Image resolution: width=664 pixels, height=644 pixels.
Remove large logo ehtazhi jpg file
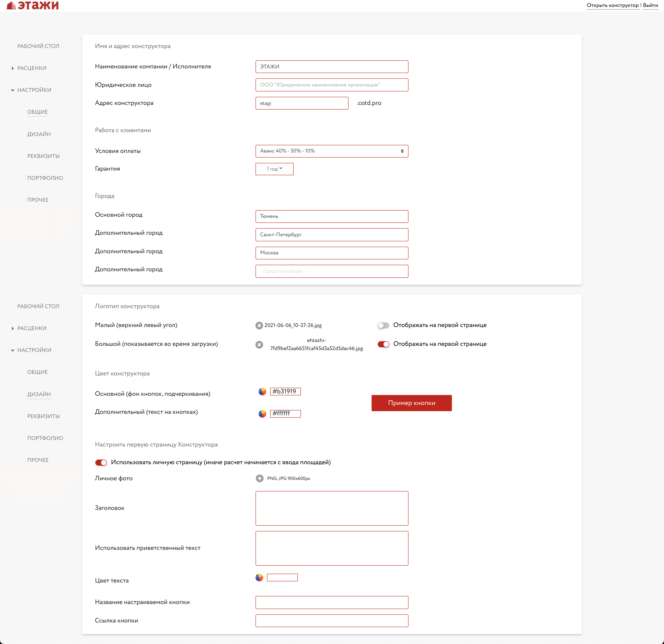(259, 344)
